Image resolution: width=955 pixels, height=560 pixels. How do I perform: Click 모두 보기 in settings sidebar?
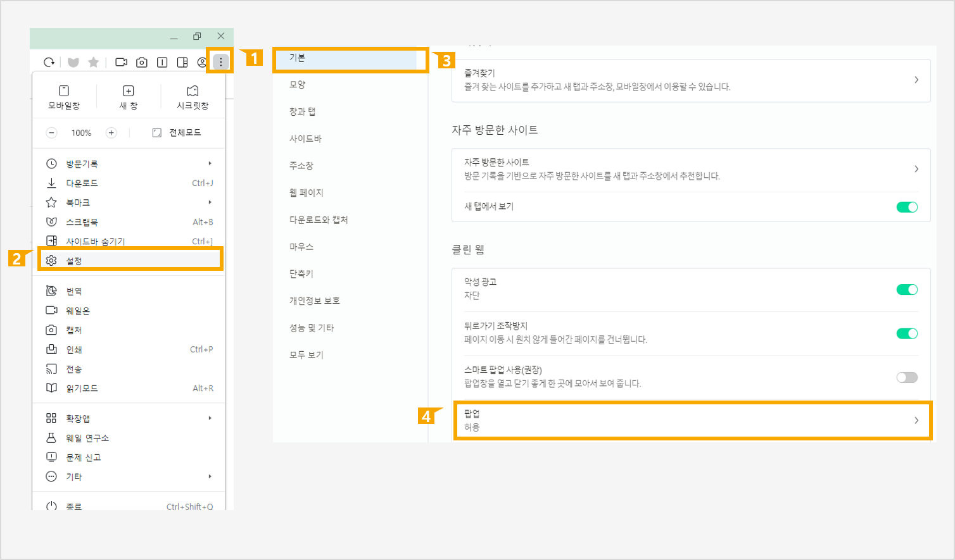pyautogui.click(x=307, y=355)
